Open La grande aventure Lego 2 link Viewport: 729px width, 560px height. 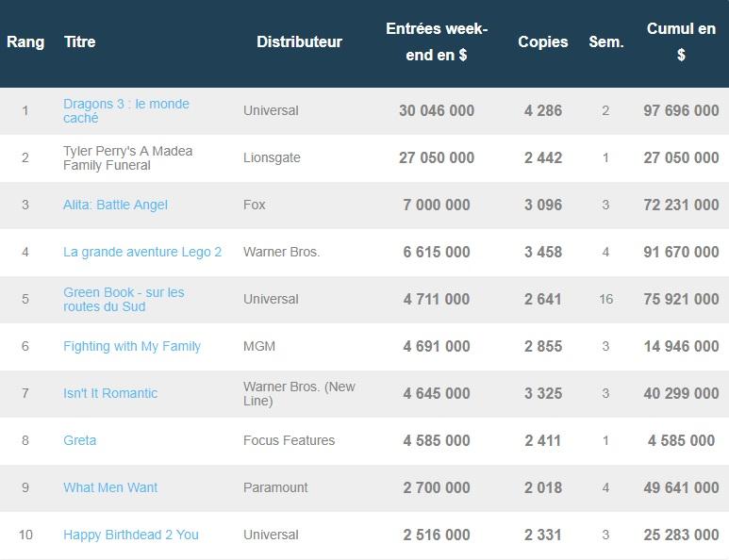[x=142, y=252]
